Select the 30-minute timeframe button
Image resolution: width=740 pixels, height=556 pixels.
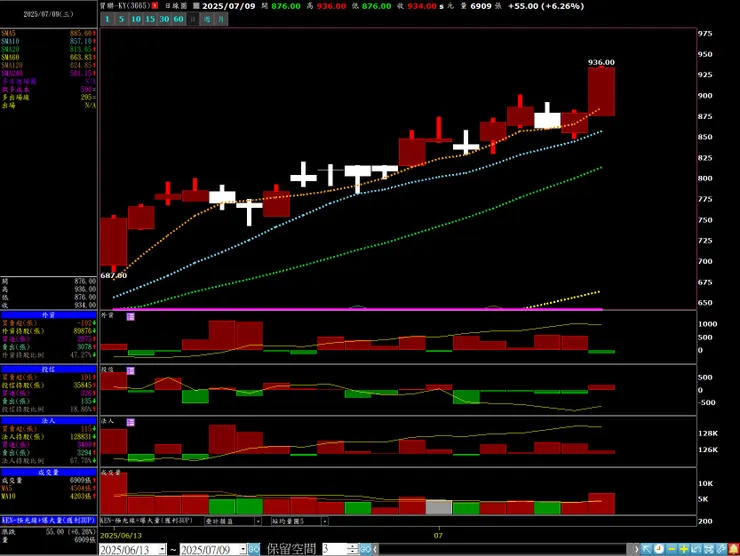(164, 19)
